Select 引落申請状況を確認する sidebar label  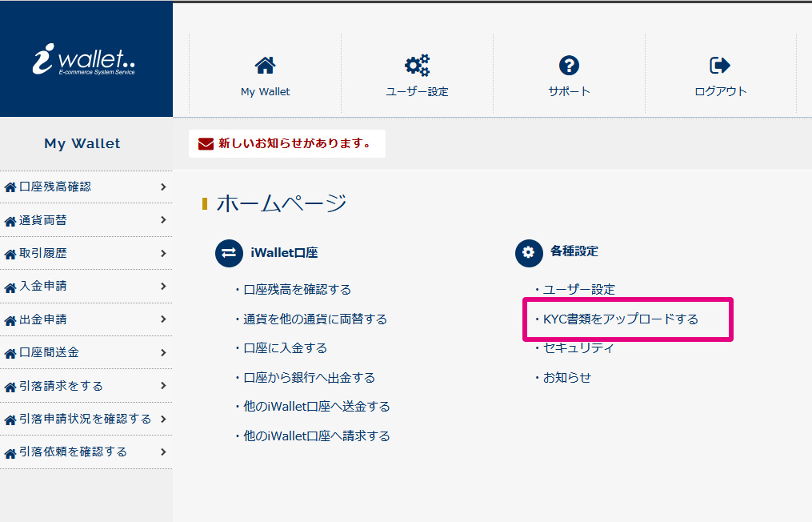click(86, 419)
